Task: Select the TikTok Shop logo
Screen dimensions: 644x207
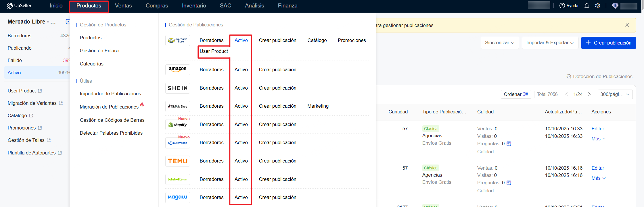Action: 177,106
